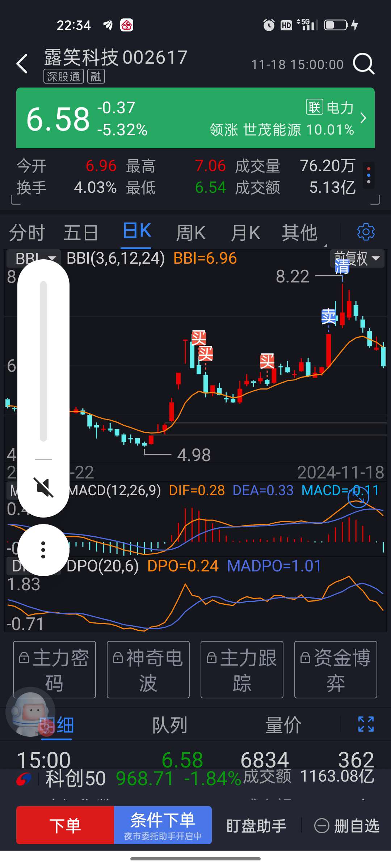The width and height of the screenshot is (391, 868).
Task: Adjust the vertical volume slider
Action: coord(43,361)
